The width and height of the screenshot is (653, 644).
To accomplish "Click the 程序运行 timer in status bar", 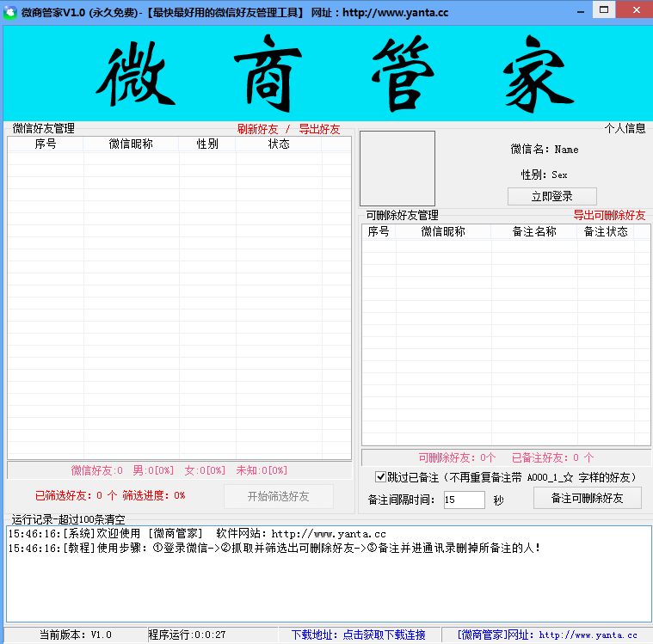I will [x=187, y=635].
